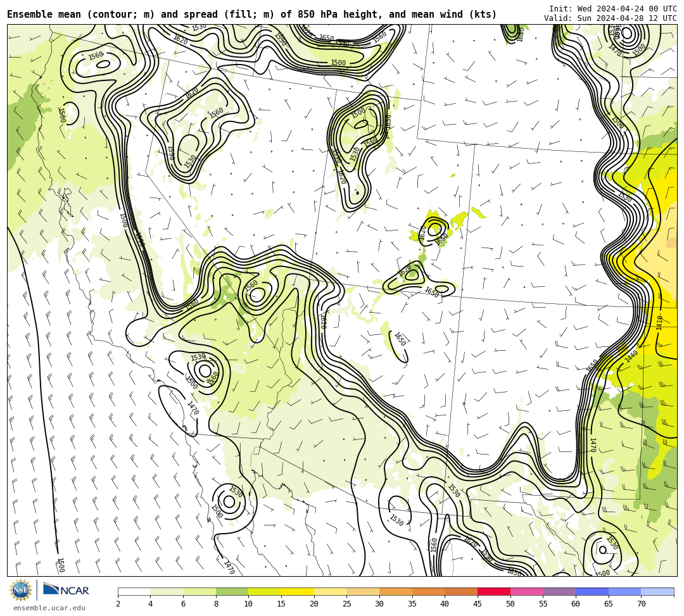Screen dimensions: 684x616
Task: Open the ensemble.ucar.edu link text
Action: pyautogui.click(x=49, y=608)
